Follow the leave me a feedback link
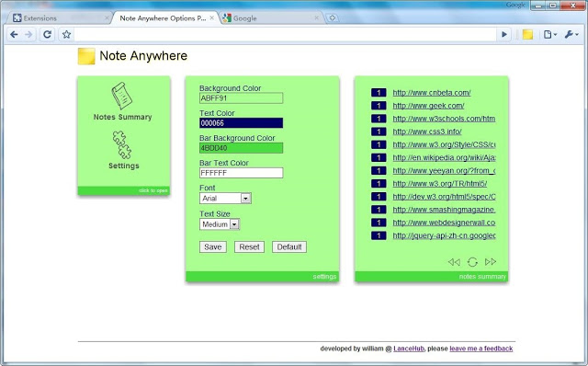The height and width of the screenshot is (366, 588). click(481, 349)
